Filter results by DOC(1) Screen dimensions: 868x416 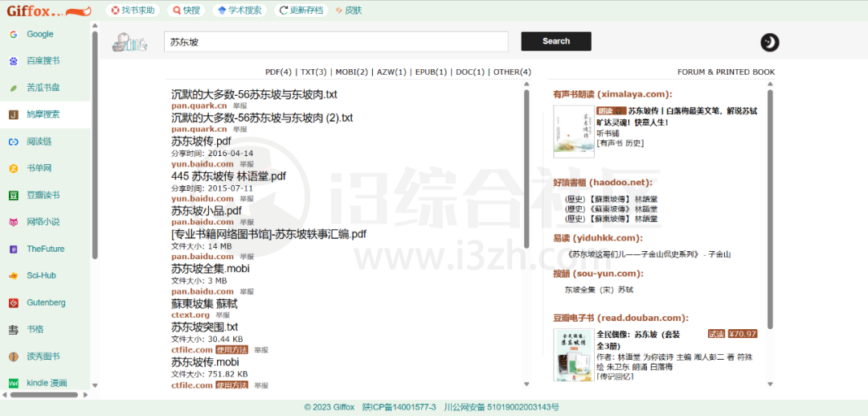click(470, 72)
